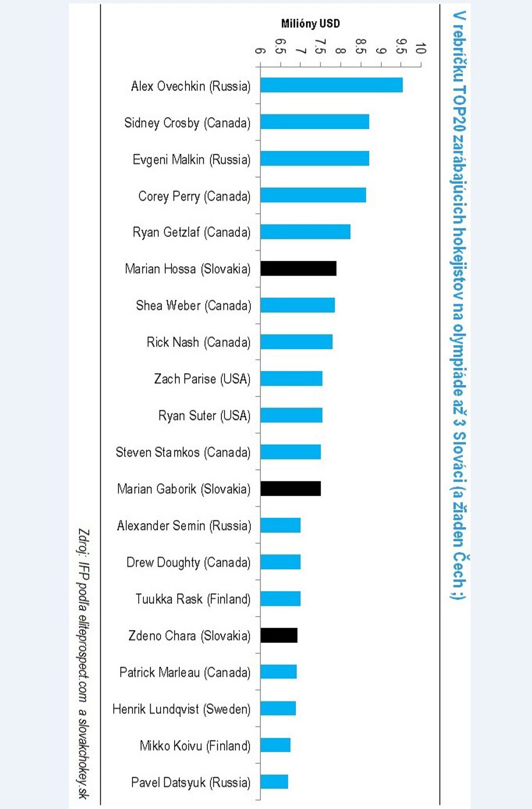Click the Ryan Suter (USA) bar
The height and width of the screenshot is (809, 532).
pyautogui.click(x=291, y=415)
